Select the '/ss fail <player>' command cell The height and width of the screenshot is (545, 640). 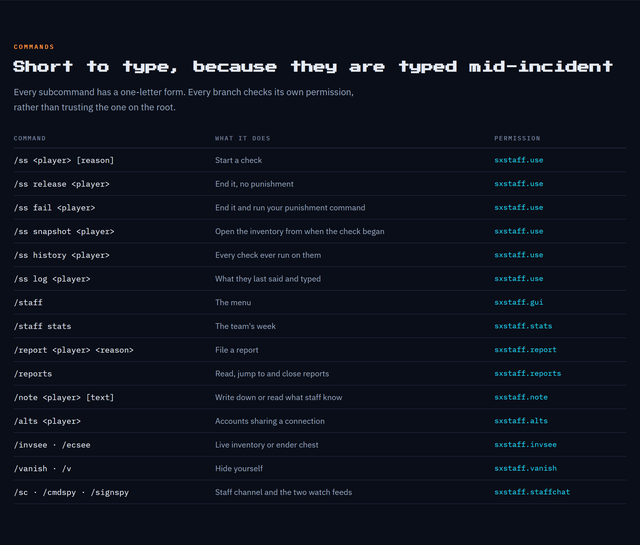click(x=54, y=208)
